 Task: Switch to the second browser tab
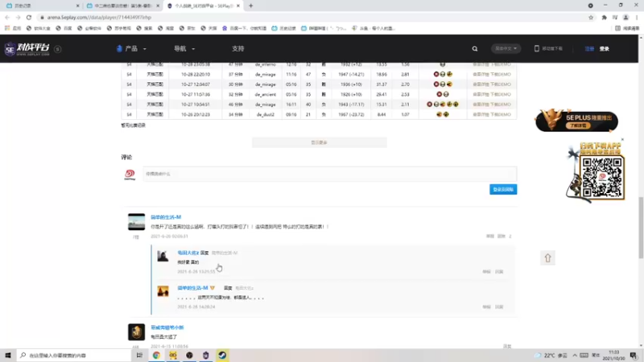click(x=122, y=6)
